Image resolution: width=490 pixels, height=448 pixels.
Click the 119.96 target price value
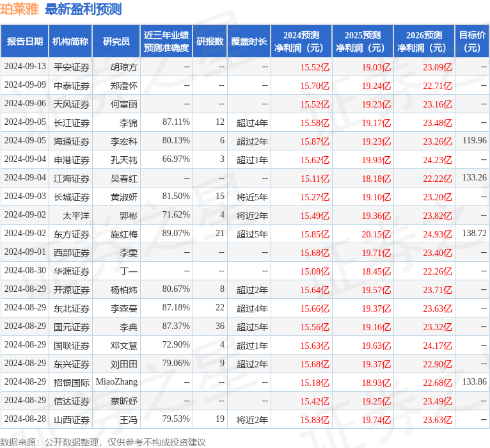475,140
